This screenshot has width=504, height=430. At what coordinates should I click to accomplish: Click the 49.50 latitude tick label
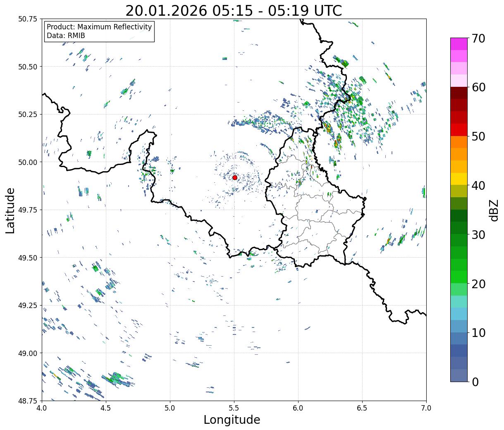click(x=28, y=258)
